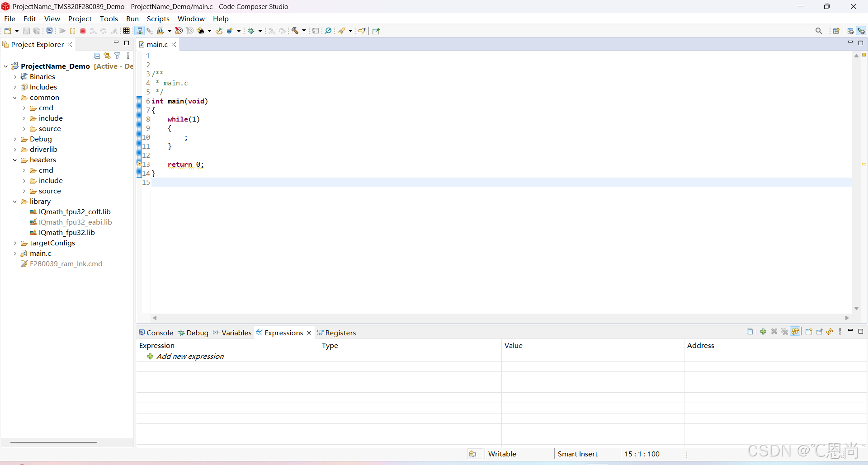Click the Step Into icon next to Terminate

[93, 31]
